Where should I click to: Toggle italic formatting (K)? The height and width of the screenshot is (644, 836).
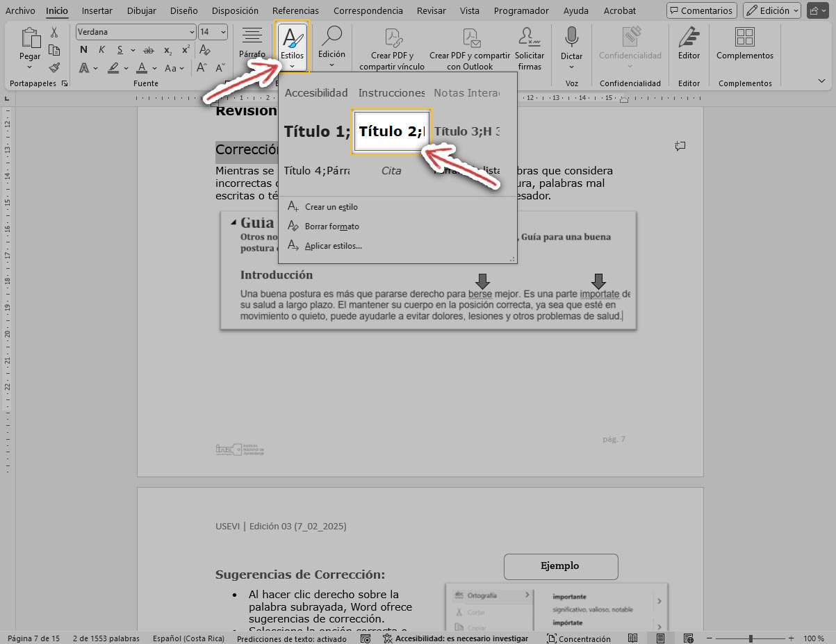pos(101,50)
